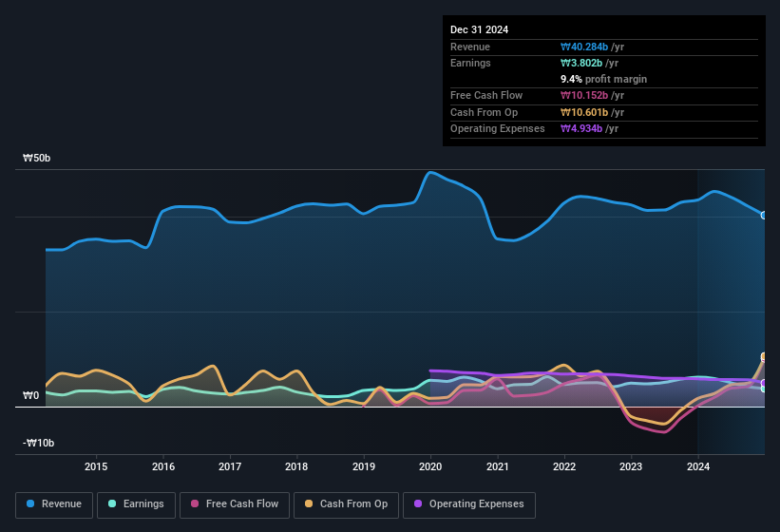Click the ₩40.284b revenue value in tooltip
Screen dimensions: 780x532
584,47
